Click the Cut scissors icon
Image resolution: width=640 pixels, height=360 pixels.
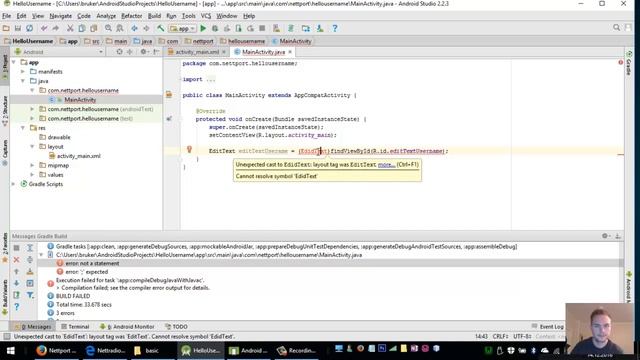(x=70, y=28)
